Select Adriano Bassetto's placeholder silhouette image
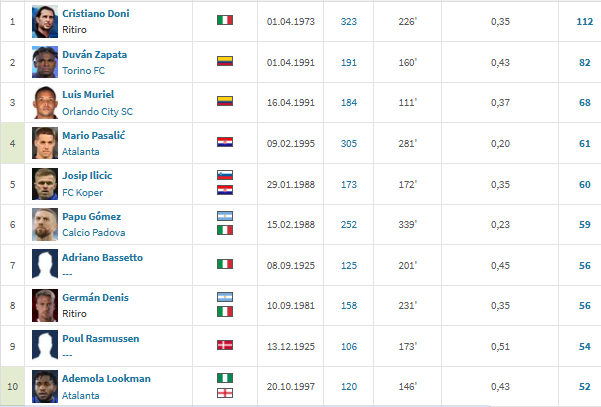This screenshot has width=601, height=407. tap(44, 264)
